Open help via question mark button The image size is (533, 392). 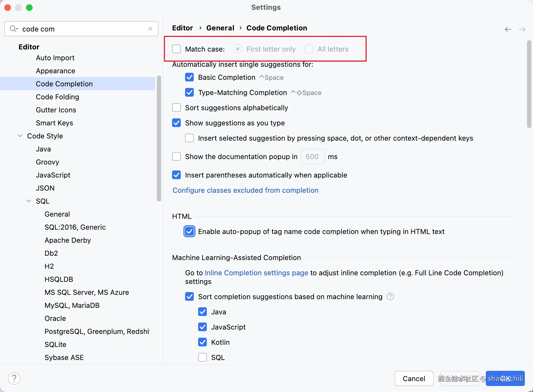14,378
